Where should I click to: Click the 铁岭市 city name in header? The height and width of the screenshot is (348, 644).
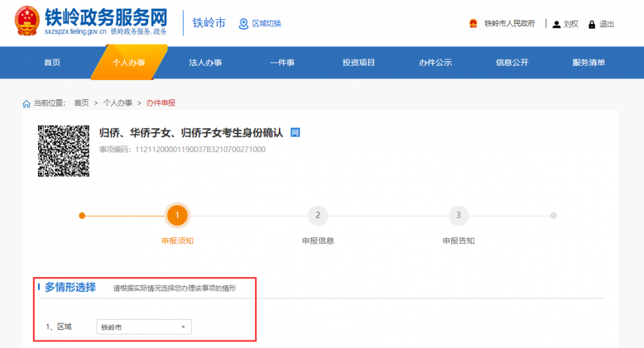tap(209, 23)
